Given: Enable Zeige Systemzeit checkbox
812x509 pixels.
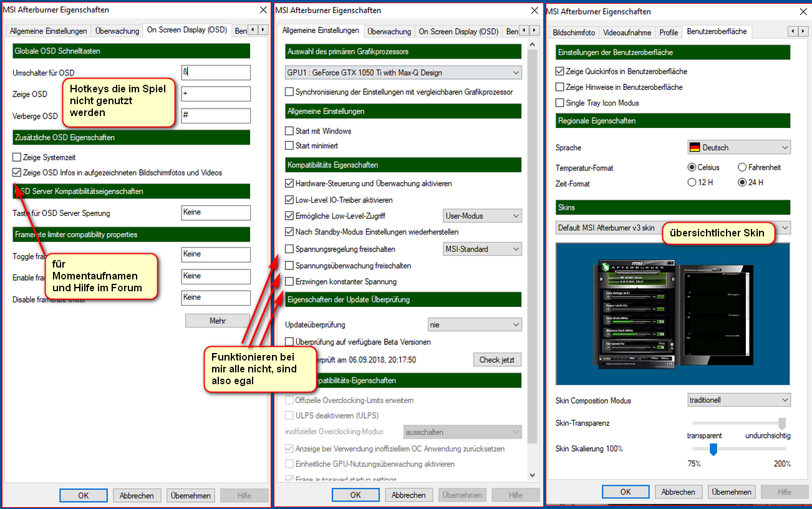Looking at the screenshot, I should tap(17, 158).
